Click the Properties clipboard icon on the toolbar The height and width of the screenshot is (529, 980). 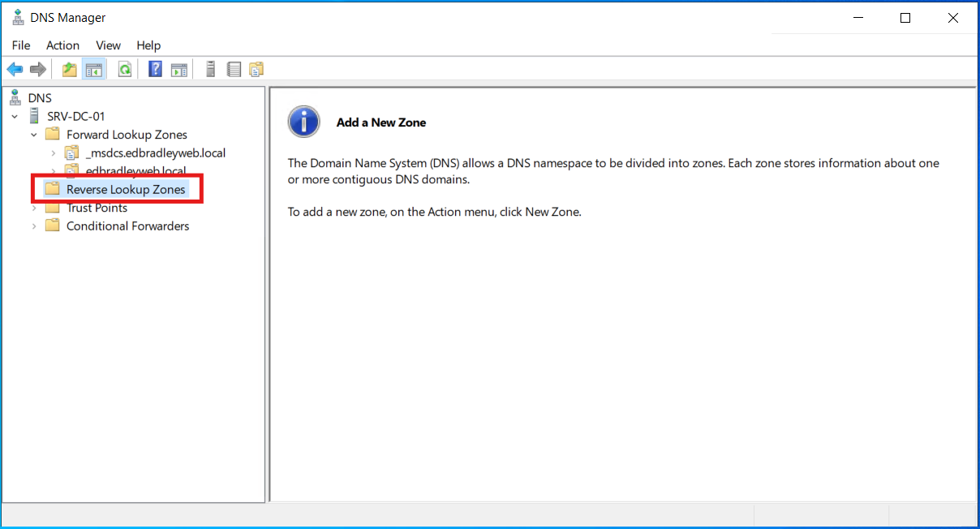pos(256,68)
